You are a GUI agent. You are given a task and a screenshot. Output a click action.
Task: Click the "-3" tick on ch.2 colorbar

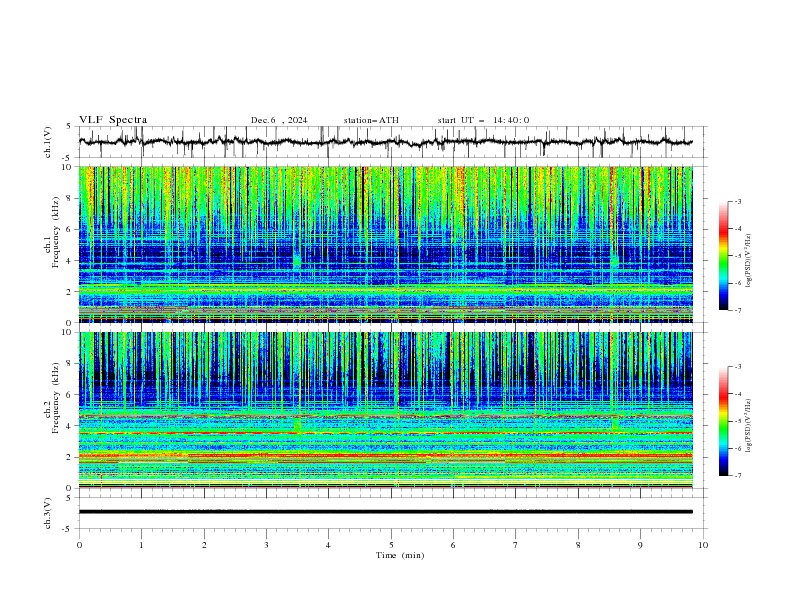(737, 367)
